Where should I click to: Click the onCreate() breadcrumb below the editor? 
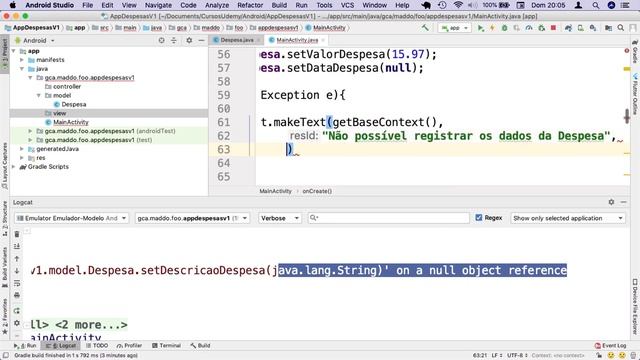pyautogui.click(x=317, y=191)
